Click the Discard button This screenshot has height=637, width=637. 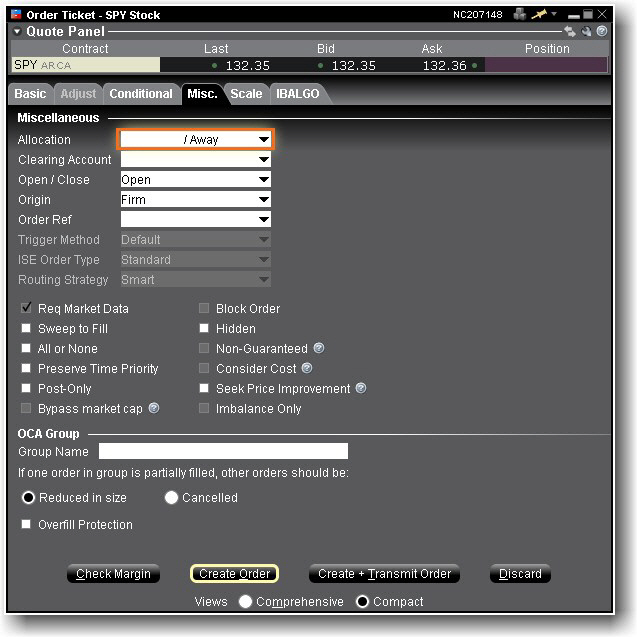(x=520, y=574)
